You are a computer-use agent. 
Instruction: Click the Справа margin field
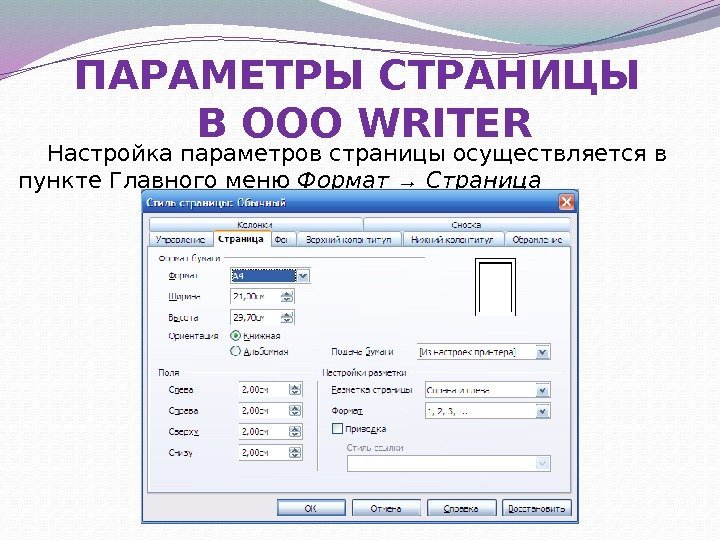(x=264, y=411)
